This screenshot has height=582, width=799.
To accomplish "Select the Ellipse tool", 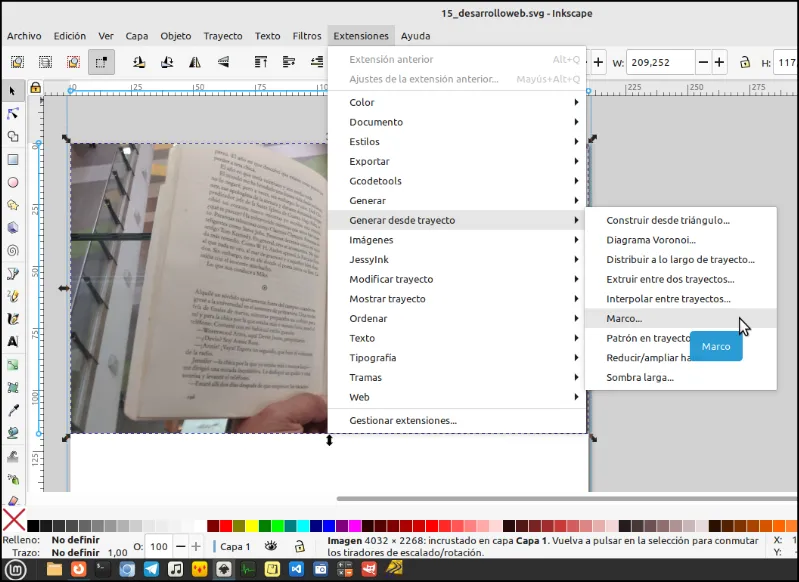I will coord(13,182).
